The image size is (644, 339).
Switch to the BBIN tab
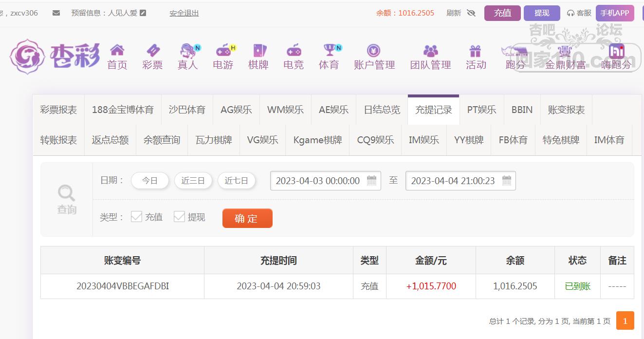522,110
